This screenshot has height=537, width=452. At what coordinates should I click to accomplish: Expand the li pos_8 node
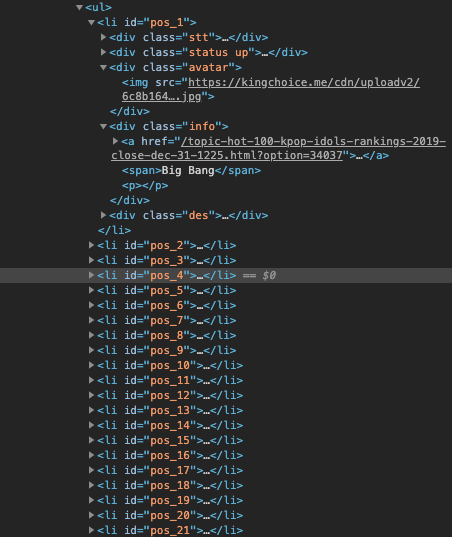tap(91, 335)
